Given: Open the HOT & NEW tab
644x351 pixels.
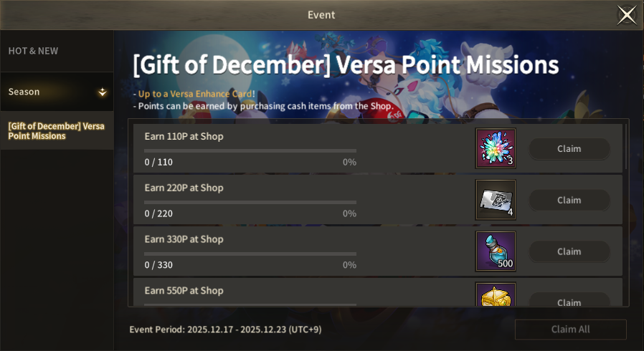Looking at the screenshot, I should [x=33, y=51].
